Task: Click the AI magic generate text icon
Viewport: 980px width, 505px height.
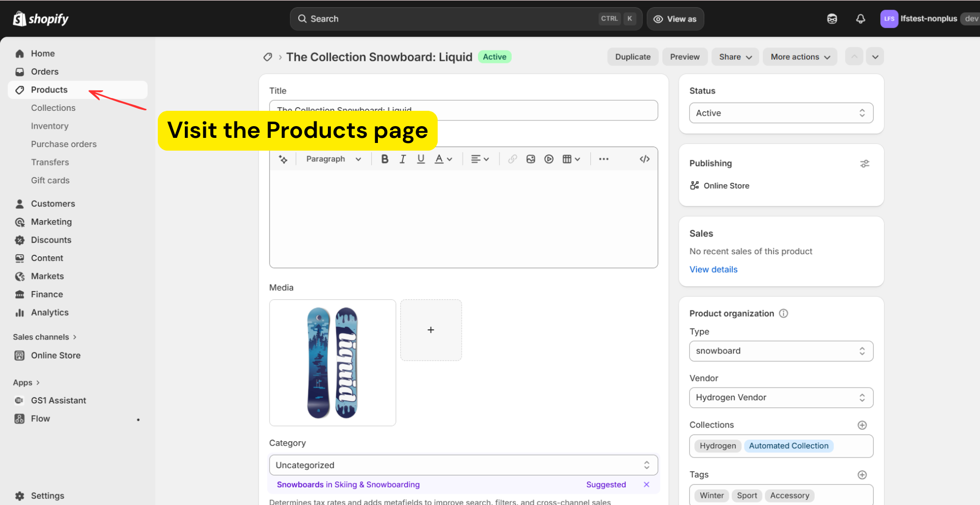Action: [283, 159]
